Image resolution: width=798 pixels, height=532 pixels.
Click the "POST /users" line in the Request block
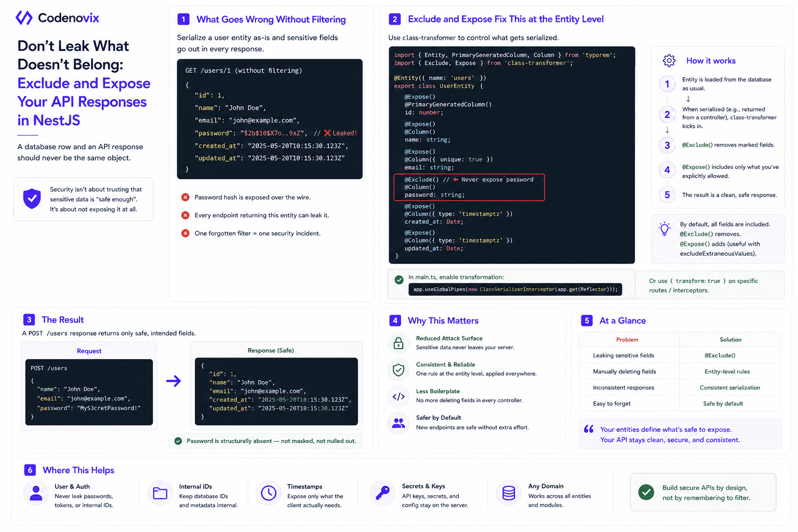[x=49, y=368]
